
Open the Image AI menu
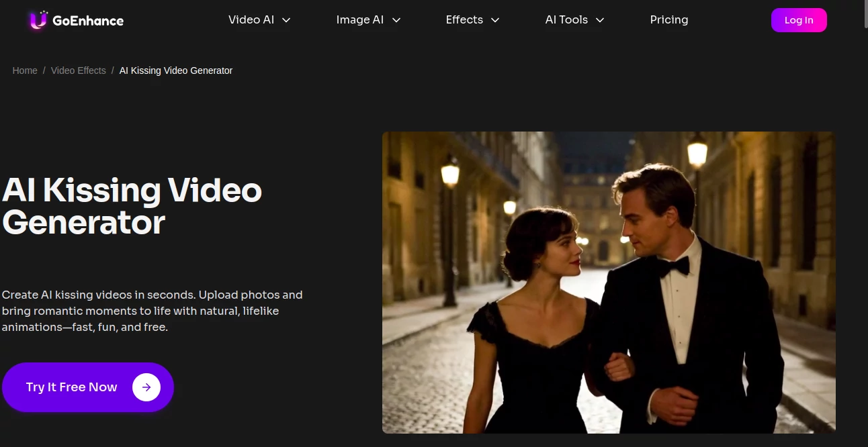click(360, 20)
